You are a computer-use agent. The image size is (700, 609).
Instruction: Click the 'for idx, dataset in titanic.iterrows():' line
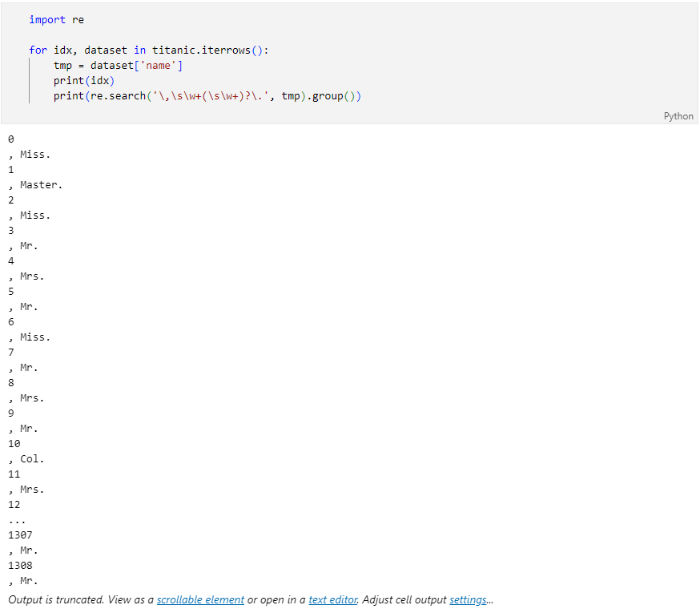pos(149,50)
